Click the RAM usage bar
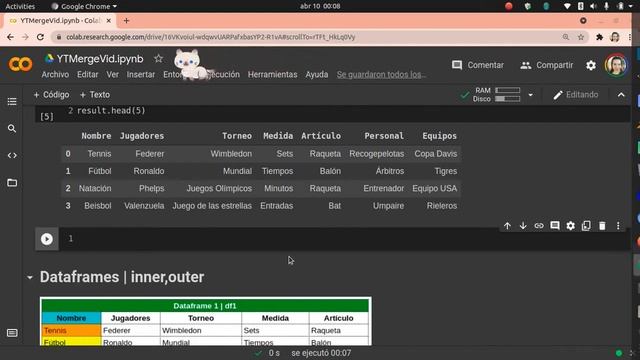Image resolution: width=640 pixels, height=360 pixels. [507, 90]
